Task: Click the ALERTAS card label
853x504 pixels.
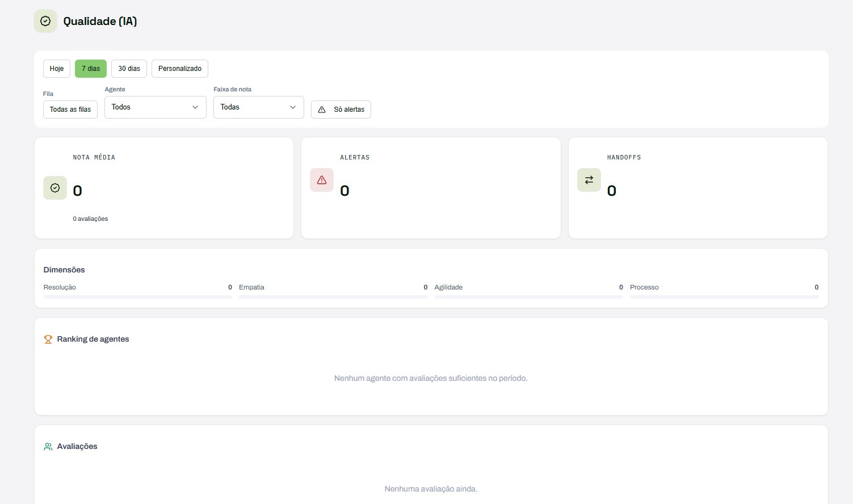Action: point(355,158)
